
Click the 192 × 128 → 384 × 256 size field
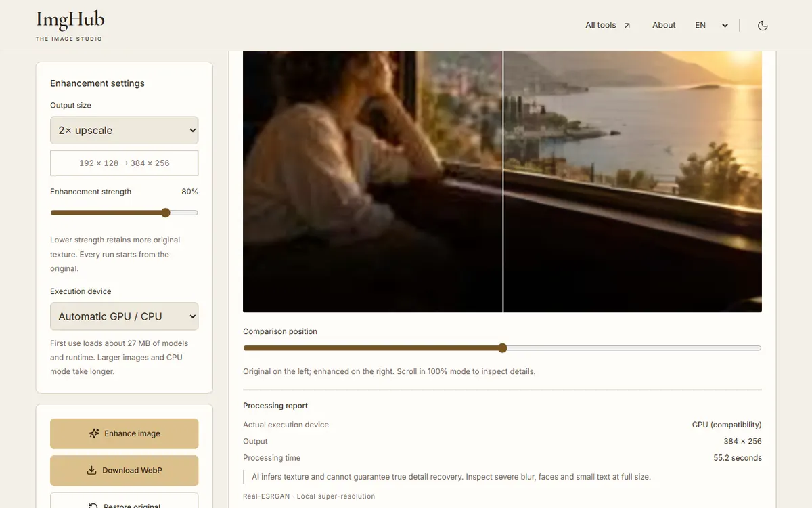click(124, 163)
